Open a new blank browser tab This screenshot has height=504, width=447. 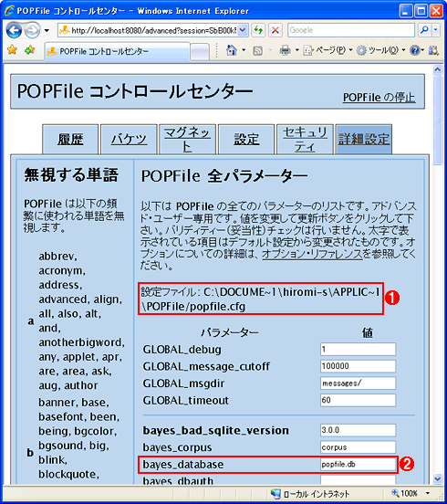click(x=200, y=52)
